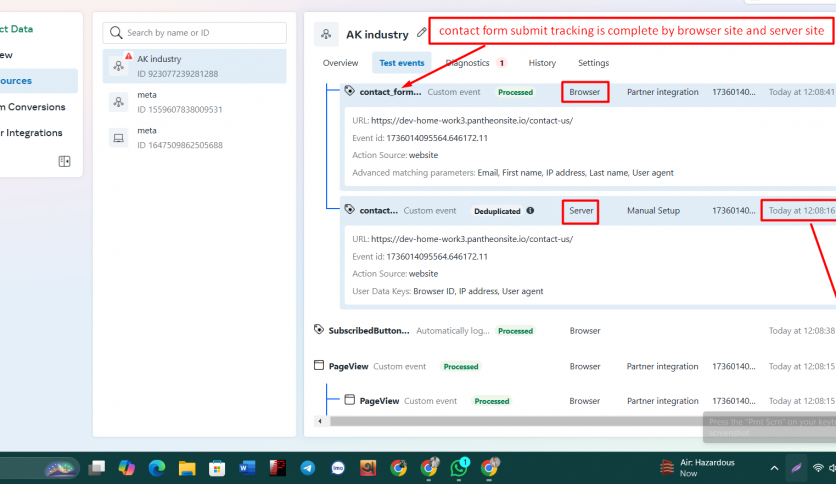The image size is (836, 484).
Task: Click the Wi-Fi network tray icon
Action: coord(818,468)
